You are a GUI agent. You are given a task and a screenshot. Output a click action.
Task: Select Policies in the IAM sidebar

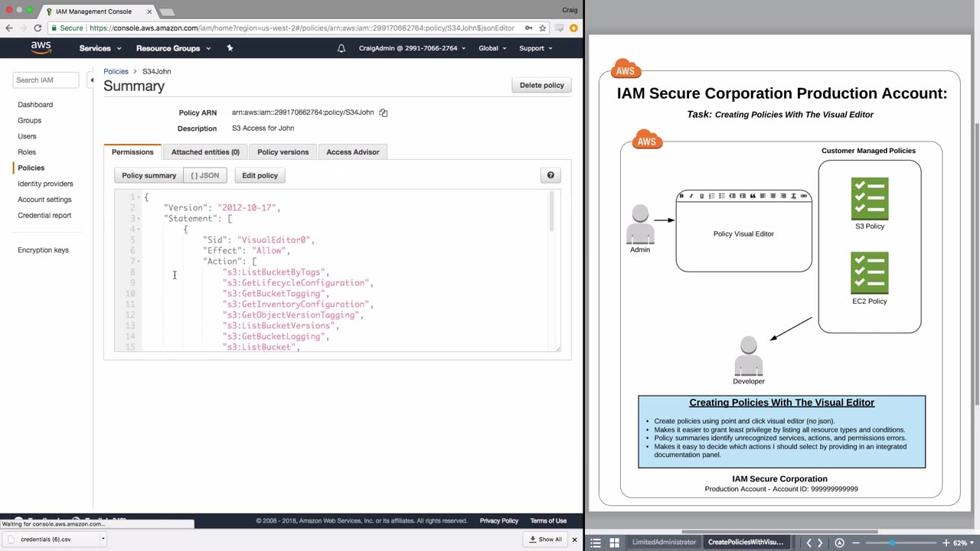click(31, 168)
